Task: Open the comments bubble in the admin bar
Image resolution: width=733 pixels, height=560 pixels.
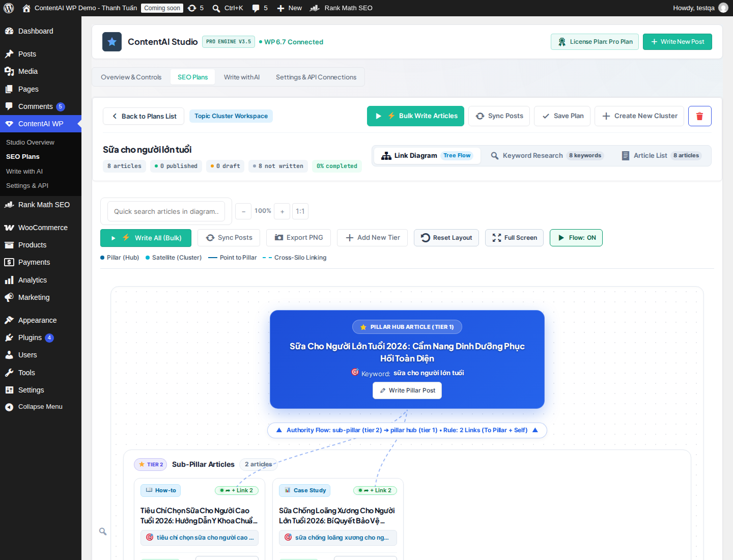Action: click(260, 8)
